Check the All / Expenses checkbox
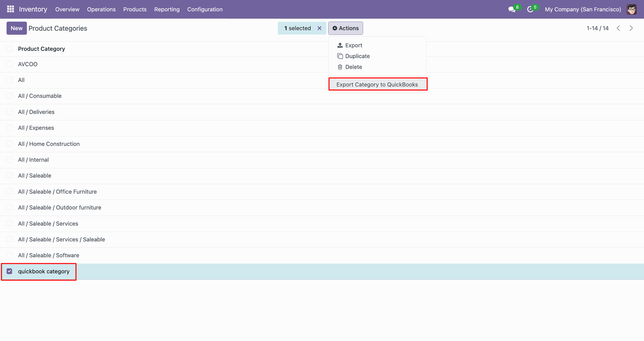 click(9, 128)
